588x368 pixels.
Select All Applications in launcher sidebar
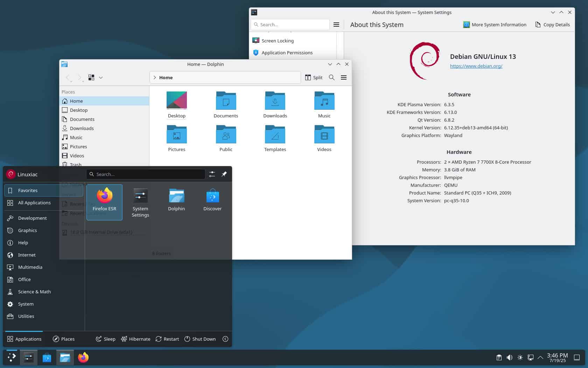click(x=34, y=203)
